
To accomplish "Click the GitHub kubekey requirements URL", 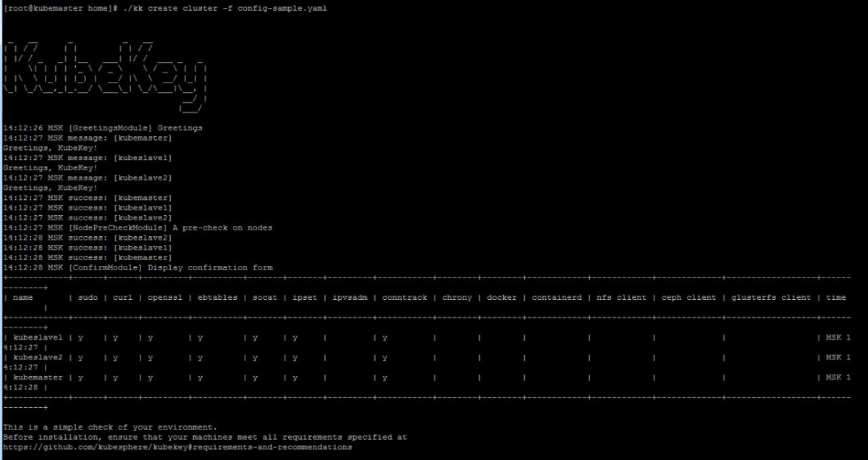I will (x=177, y=447).
